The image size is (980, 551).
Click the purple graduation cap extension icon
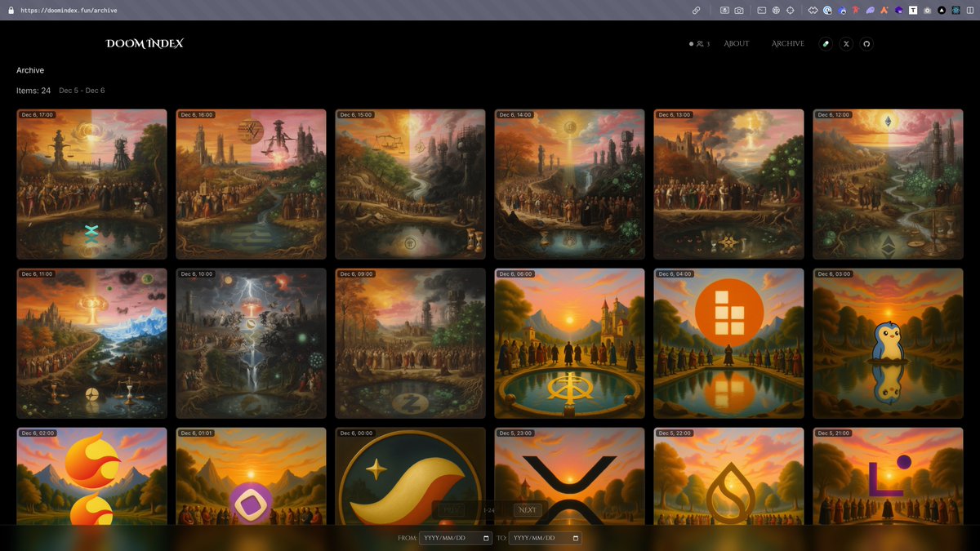(899, 11)
